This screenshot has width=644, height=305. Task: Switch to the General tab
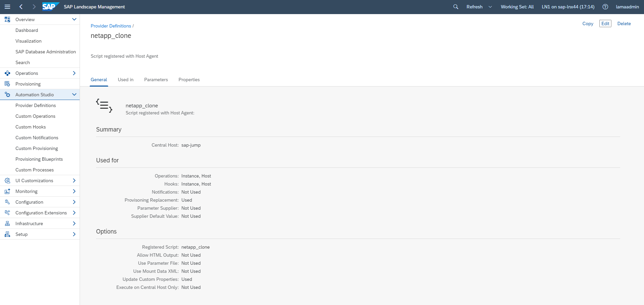tap(99, 80)
